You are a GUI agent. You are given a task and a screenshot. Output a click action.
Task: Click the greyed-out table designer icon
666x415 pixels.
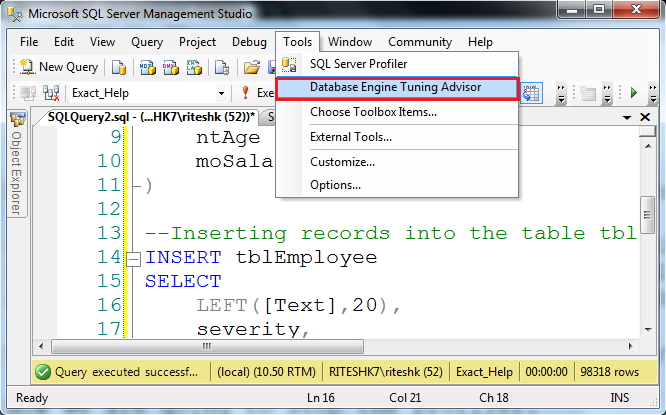click(588, 93)
